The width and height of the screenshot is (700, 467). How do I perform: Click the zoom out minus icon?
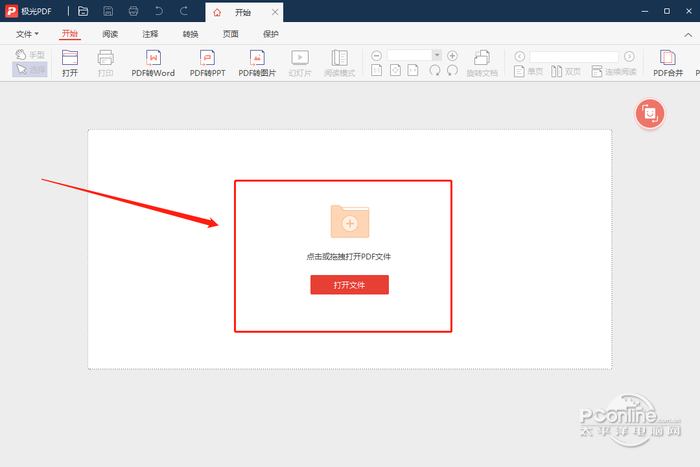click(x=376, y=55)
